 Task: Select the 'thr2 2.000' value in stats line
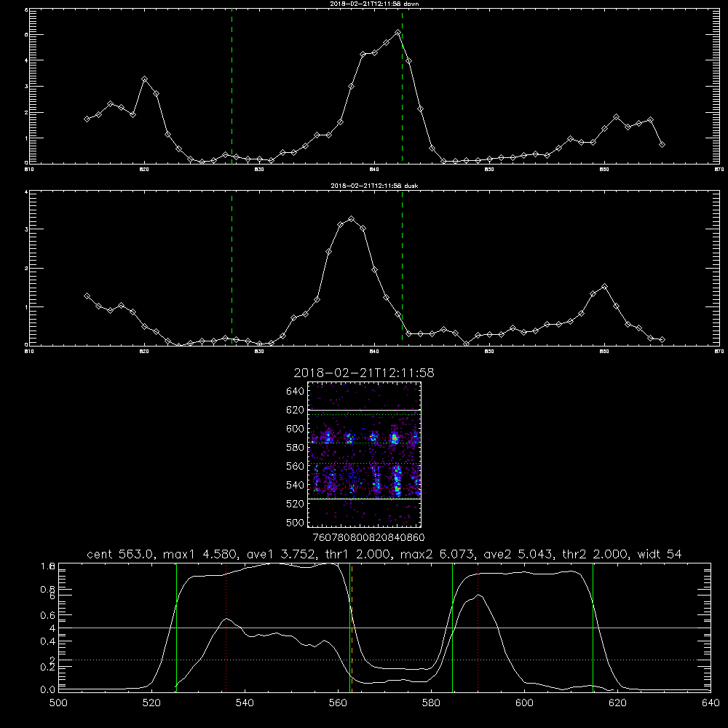pos(596,554)
